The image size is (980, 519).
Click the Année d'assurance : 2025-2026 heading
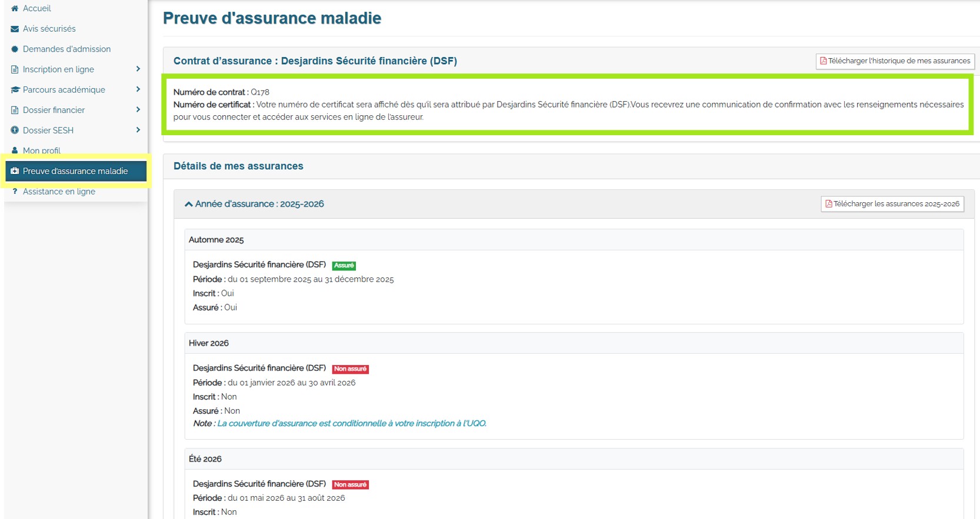(x=259, y=204)
